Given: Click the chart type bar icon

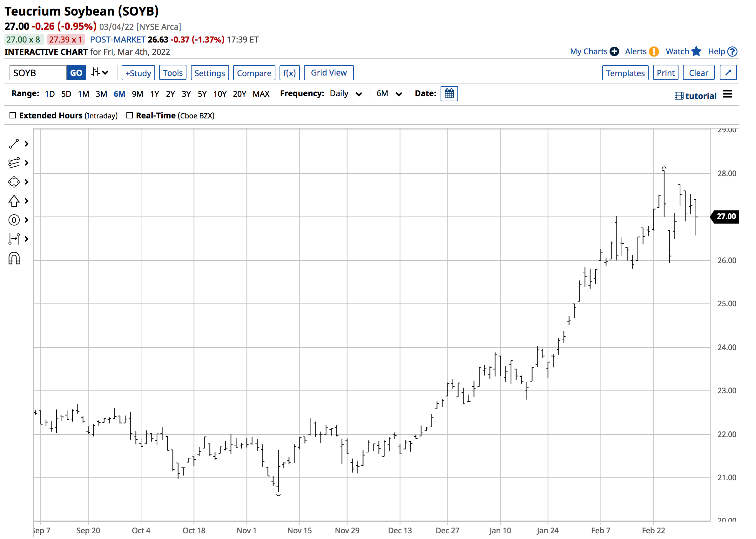Looking at the screenshot, I should point(95,72).
